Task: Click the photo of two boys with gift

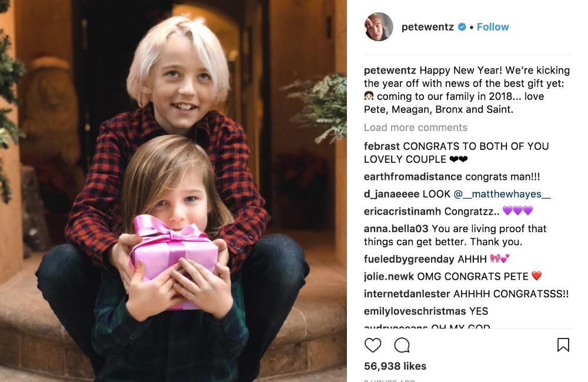Action: coord(173,191)
